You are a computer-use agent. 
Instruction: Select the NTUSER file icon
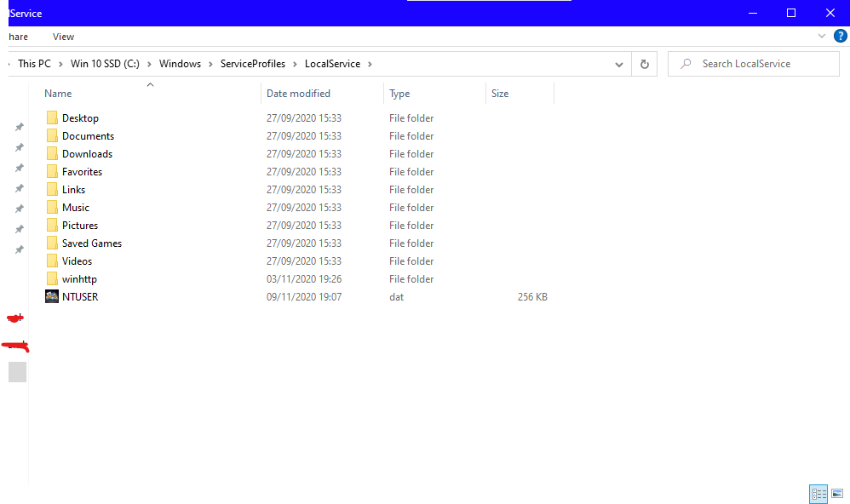pos(52,296)
